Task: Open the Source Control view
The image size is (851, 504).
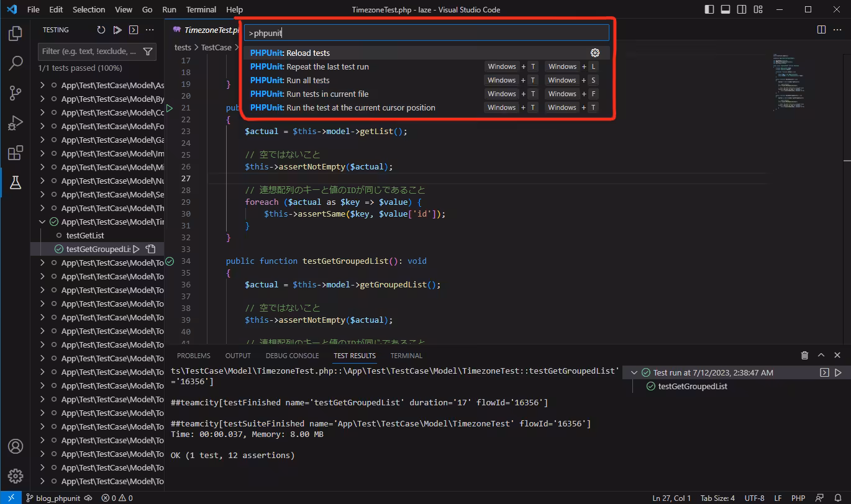Action: tap(16, 93)
